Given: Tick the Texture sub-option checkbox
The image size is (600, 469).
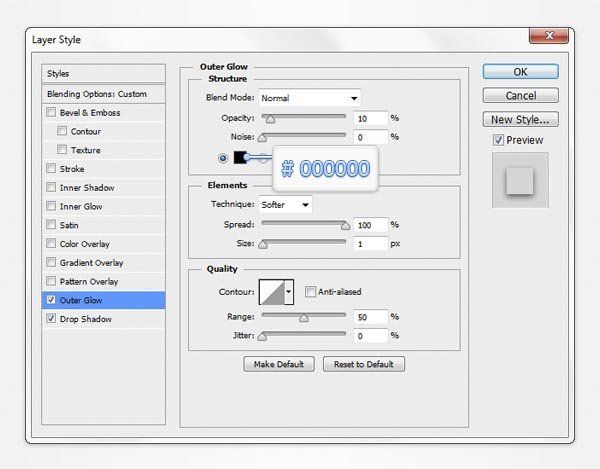Looking at the screenshot, I should pos(62,150).
